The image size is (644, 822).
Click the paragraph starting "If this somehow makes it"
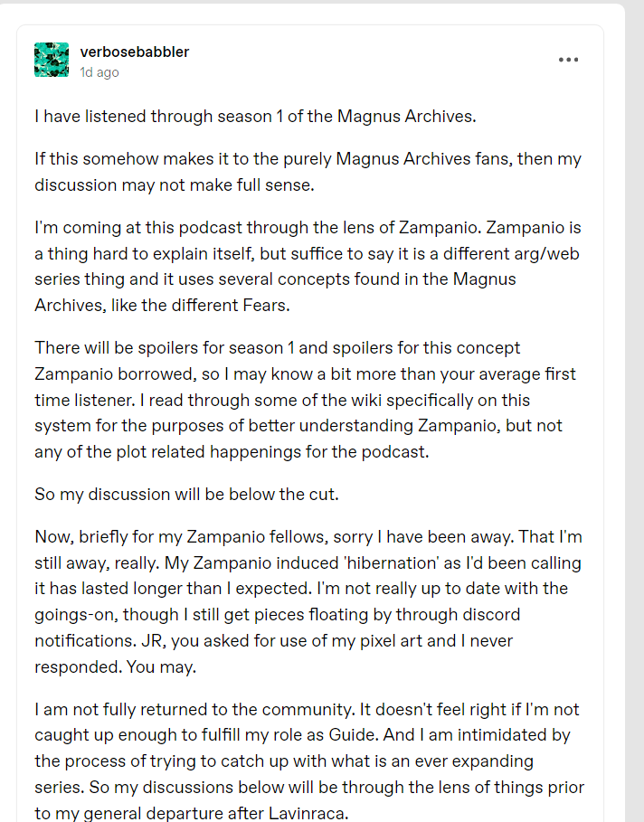308,171
